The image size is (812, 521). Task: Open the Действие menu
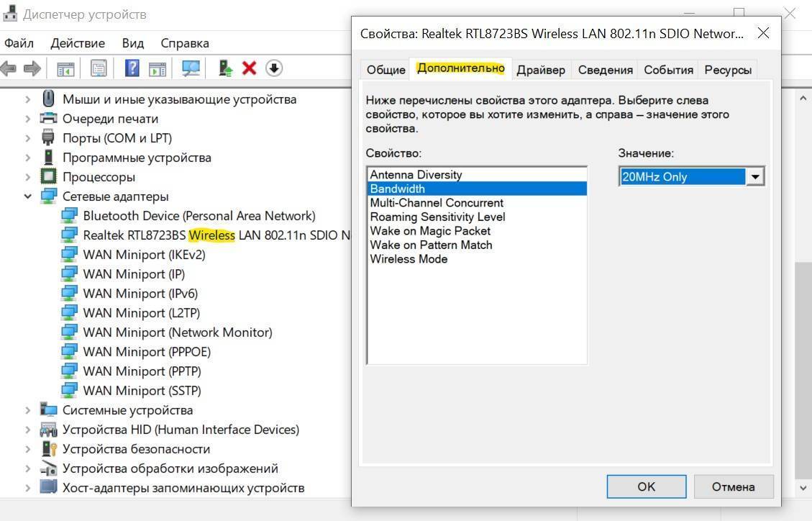78,43
